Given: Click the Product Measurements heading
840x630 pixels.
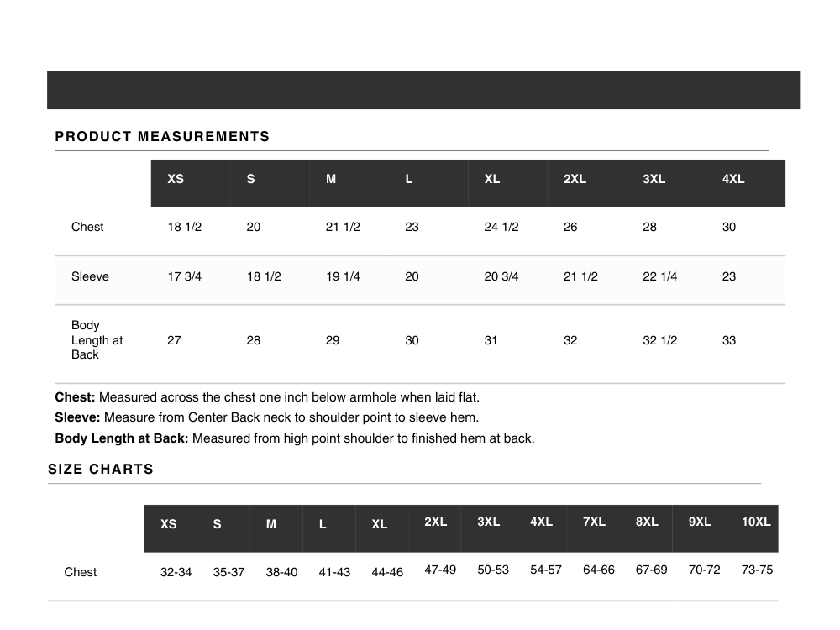Looking at the screenshot, I should pyautogui.click(x=162, y=136).
